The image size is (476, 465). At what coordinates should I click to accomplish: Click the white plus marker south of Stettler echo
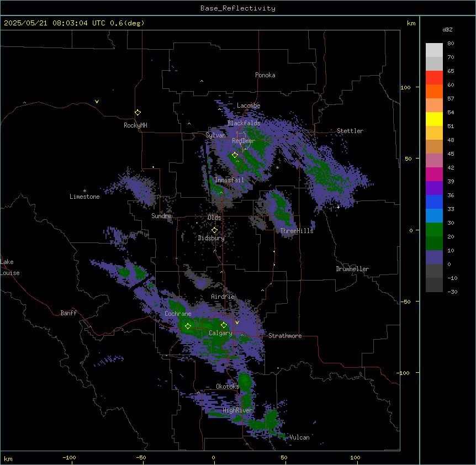(x=338, y=207)
